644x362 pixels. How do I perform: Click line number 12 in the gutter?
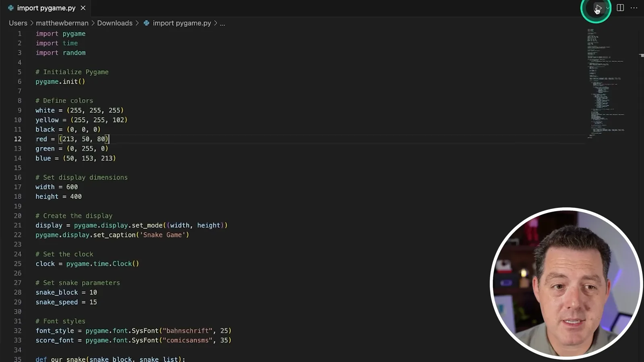tap(18, 139)
